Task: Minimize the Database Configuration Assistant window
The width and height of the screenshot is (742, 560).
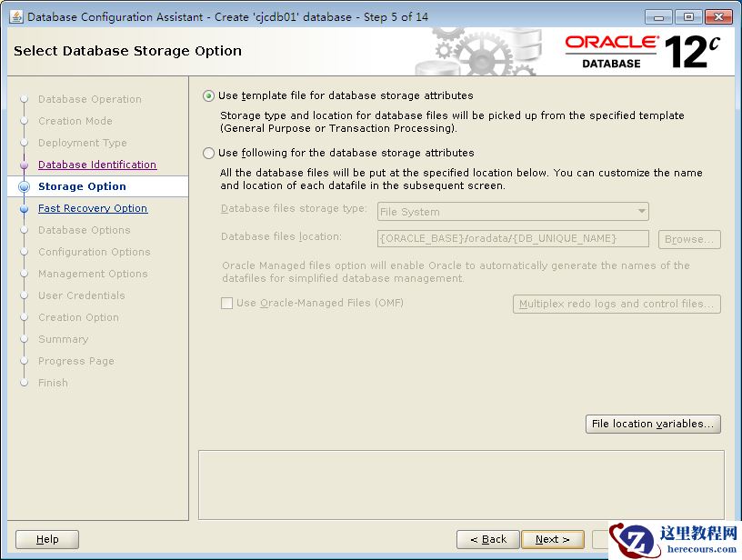Action: [658, 17]
